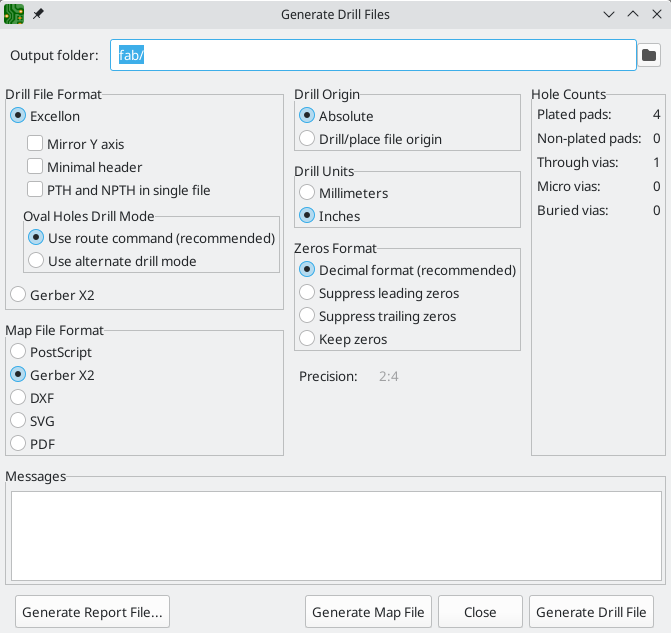Choose DXF map file format
Image resolution: width=671 pixels, height=633 pixels.
point(32,398)
